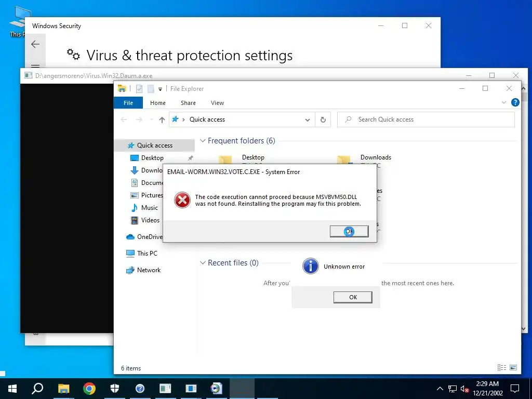Click the Virus.Win32.Daum.a.exe console title icon
The width and height of the screenshot is (532, 399).
[x=29, y=75]
